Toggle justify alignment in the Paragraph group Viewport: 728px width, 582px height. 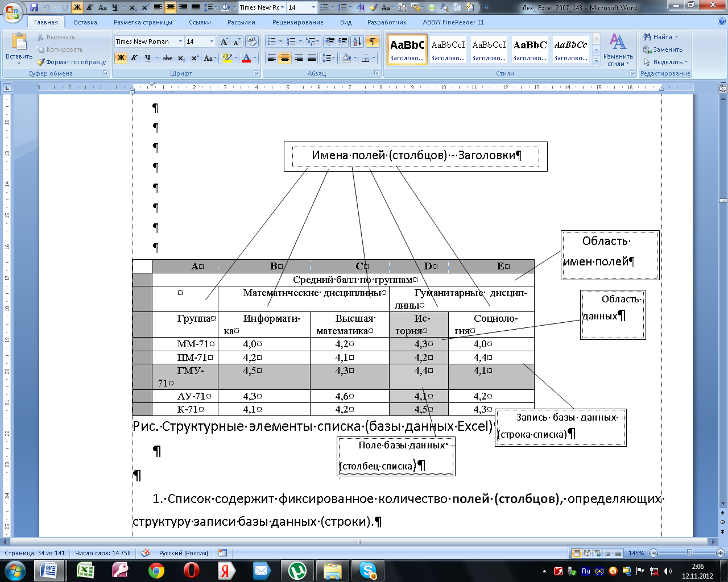311,58
